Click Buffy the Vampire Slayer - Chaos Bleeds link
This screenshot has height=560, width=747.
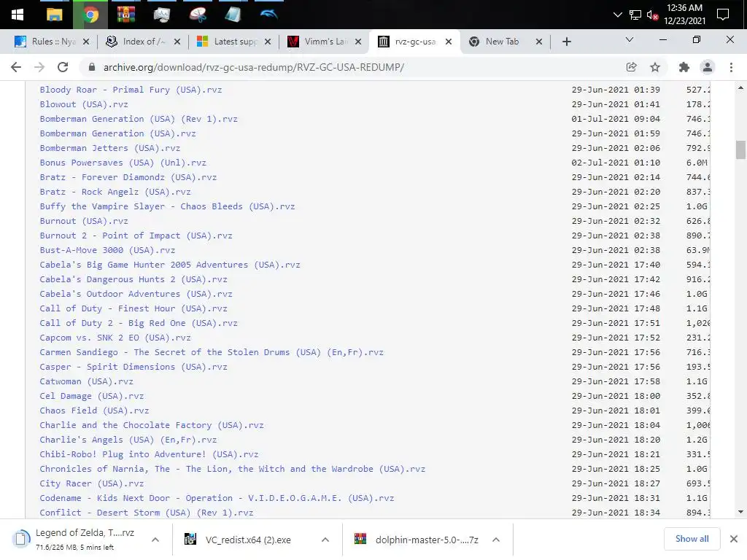[x=167, y=206]
